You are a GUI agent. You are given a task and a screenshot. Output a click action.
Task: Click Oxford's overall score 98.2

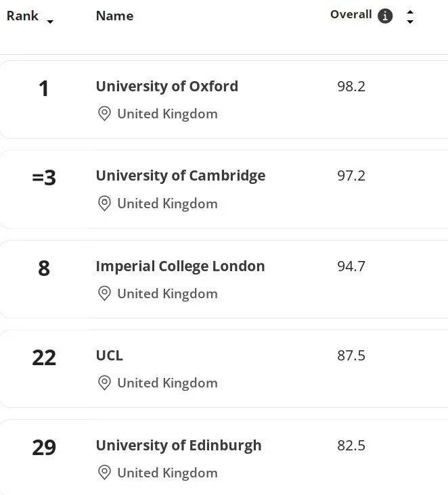[351, 87]
